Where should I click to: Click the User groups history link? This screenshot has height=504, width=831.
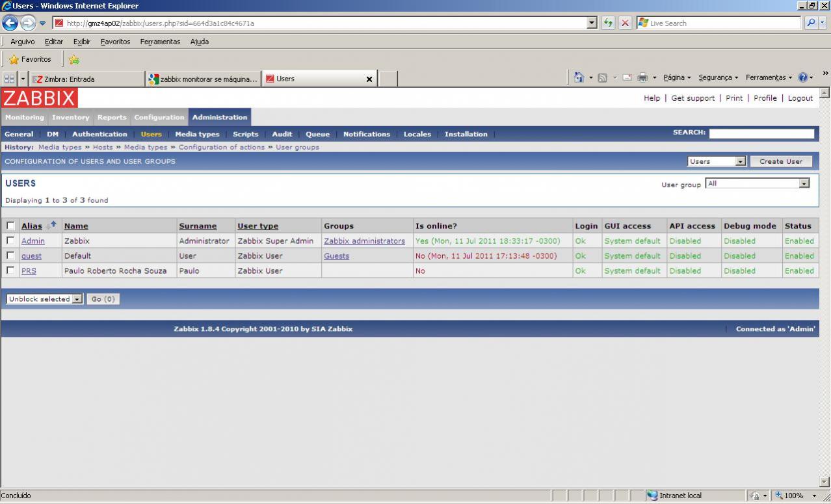coord(297,147)
